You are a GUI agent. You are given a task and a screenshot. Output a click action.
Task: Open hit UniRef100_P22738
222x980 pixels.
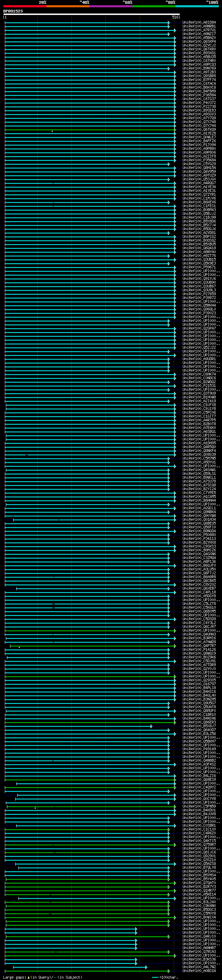pos(199,106)
